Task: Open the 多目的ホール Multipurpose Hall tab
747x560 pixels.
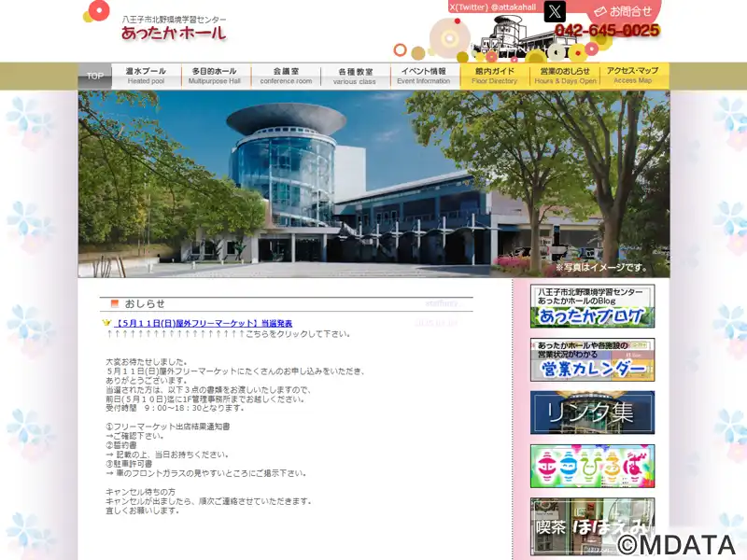Action: coord(215,76)
